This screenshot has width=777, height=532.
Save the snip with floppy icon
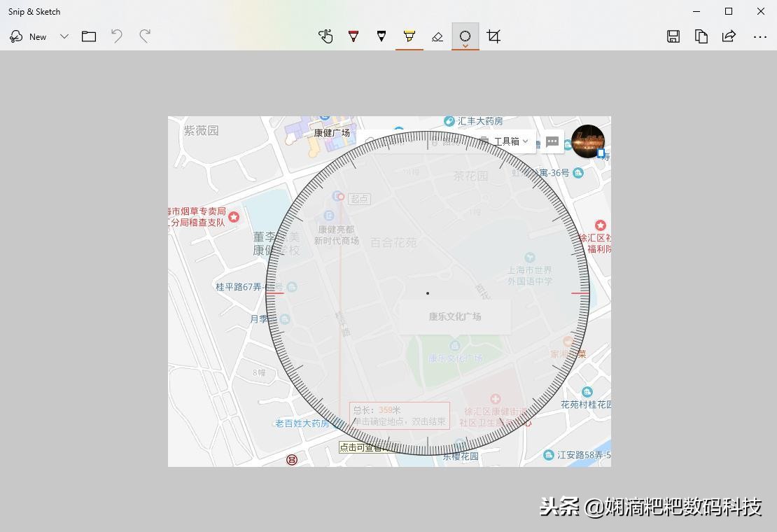point(673,36)
